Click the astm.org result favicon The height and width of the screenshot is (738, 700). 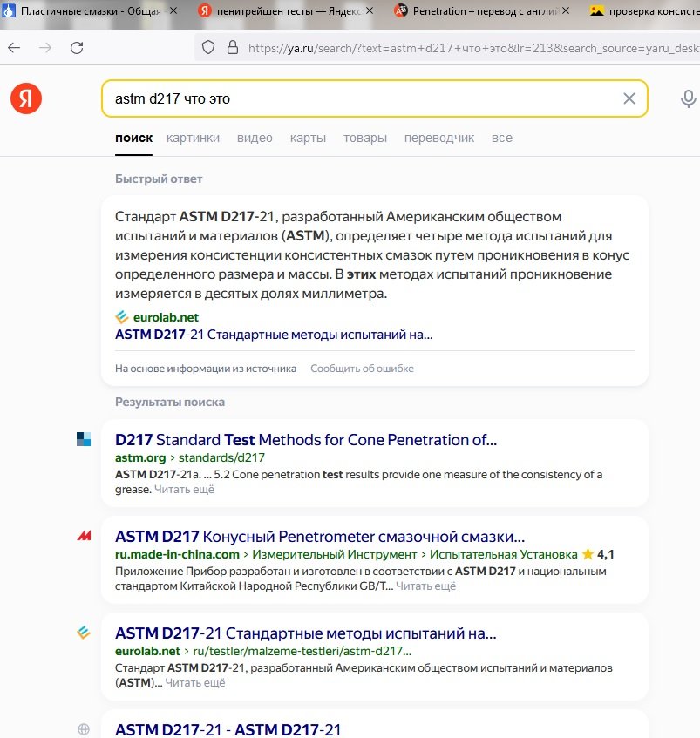tap(84, 439)
